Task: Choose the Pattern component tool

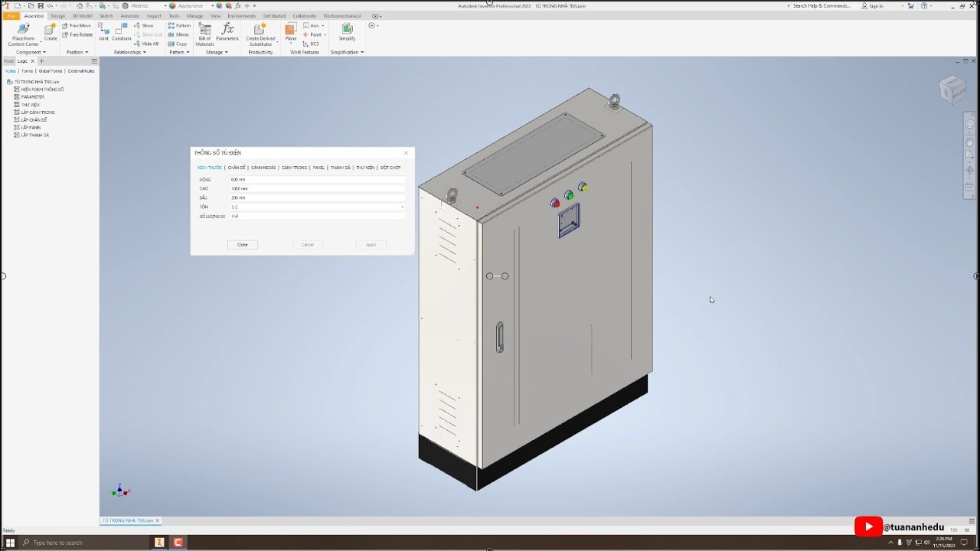Action: (x=179, y=25)
